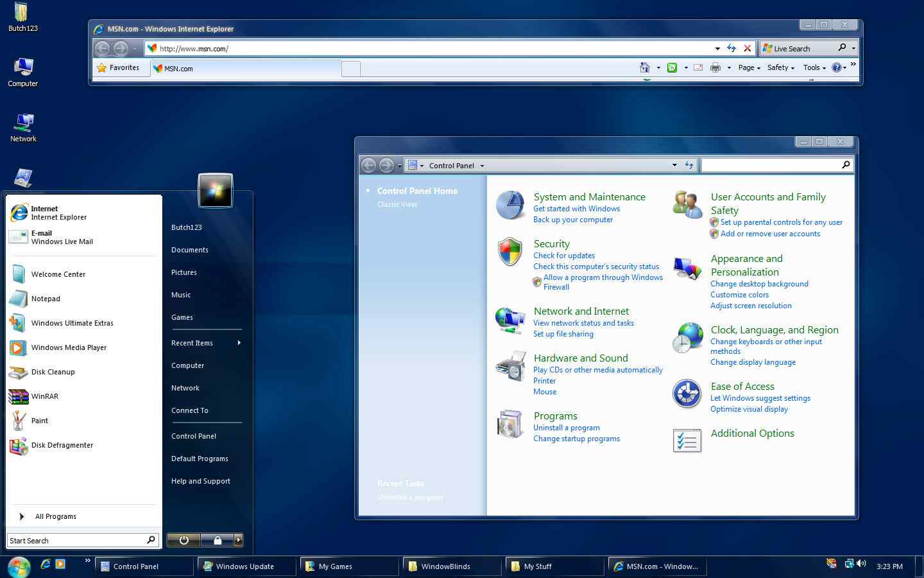Stop loading page in Internet Explorer
Image resolution: width=924 pixels, height=578 pixels.
pos(747,48)
